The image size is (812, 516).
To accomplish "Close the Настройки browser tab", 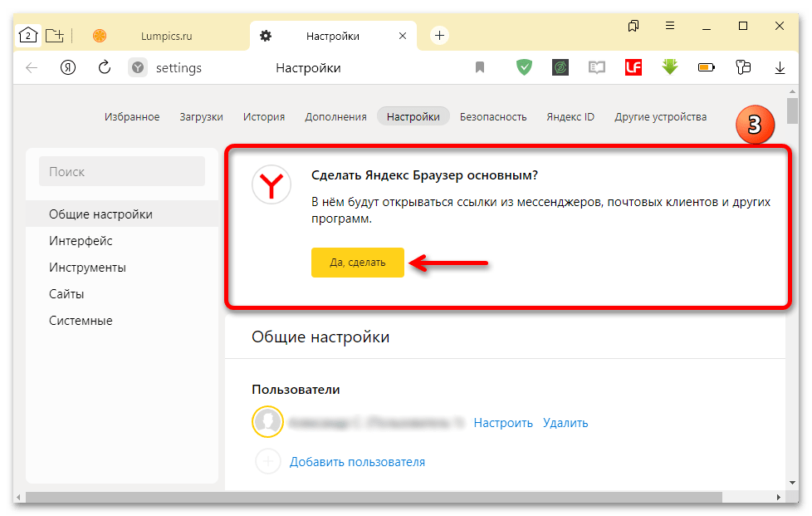I will click(x=403, y=36).
